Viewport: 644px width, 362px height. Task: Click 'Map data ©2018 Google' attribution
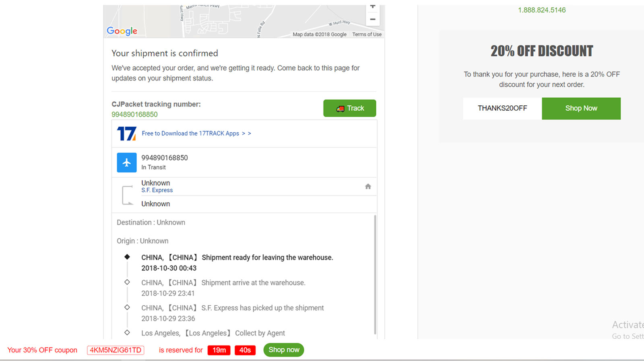click(x=320, y=34)
